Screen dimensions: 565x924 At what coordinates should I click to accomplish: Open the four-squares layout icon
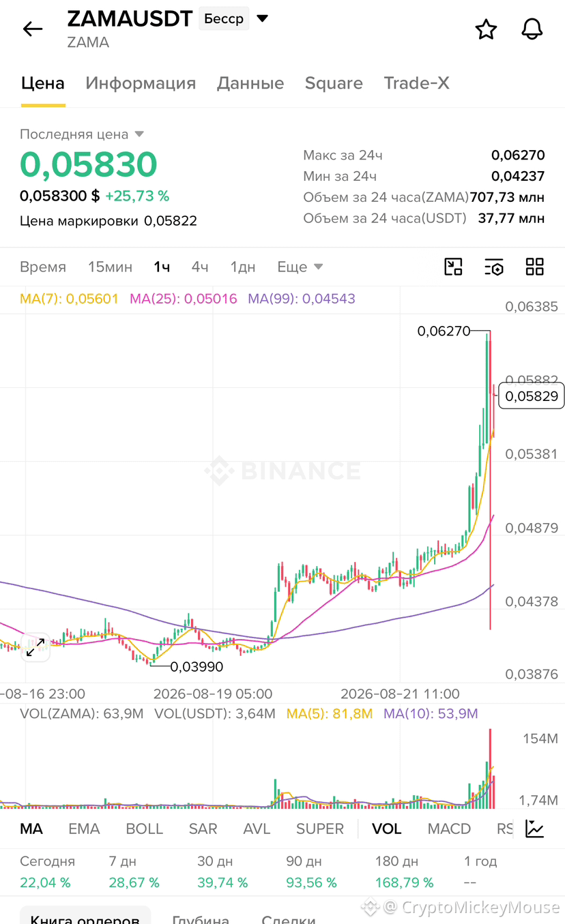[535, 267]
